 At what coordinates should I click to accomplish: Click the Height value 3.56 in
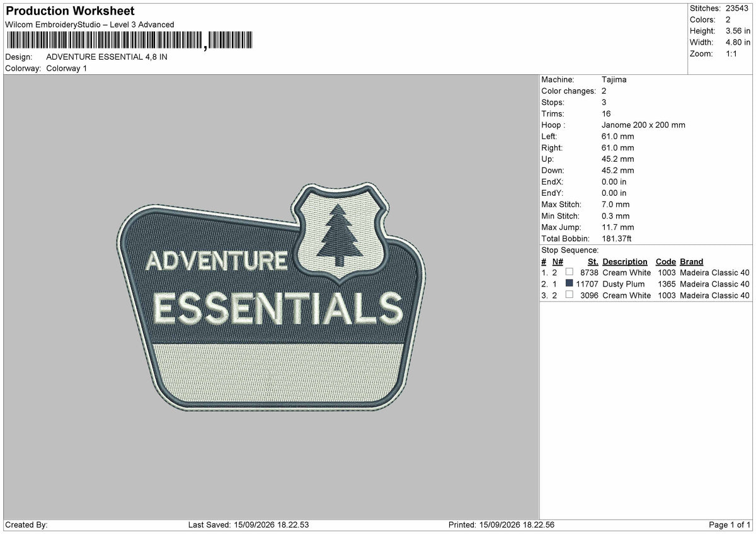736,31
